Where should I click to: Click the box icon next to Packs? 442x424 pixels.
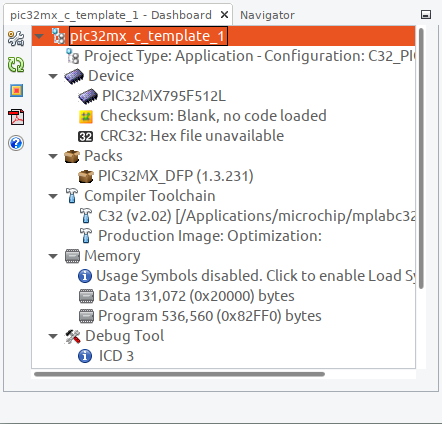tap(72, 156)
